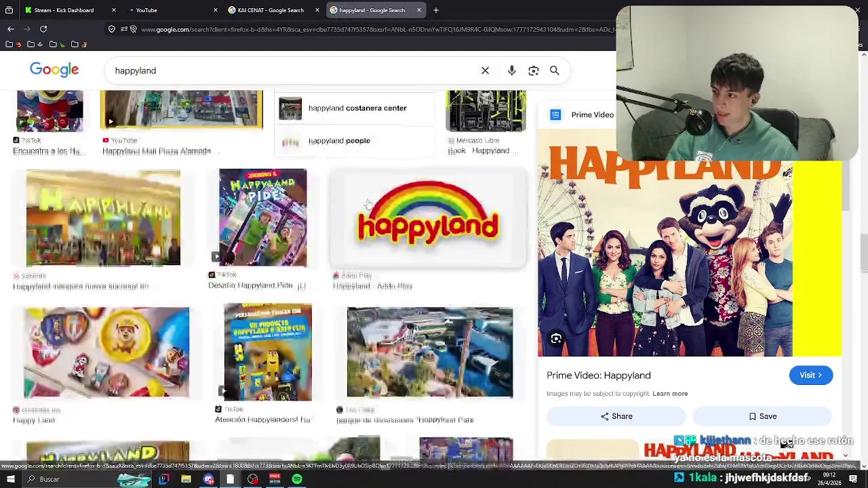Image resolution: width=868 pixels, height=488 pixels.
Task: Open the Happyland Park aerial photo result
Action: point(430,352)
